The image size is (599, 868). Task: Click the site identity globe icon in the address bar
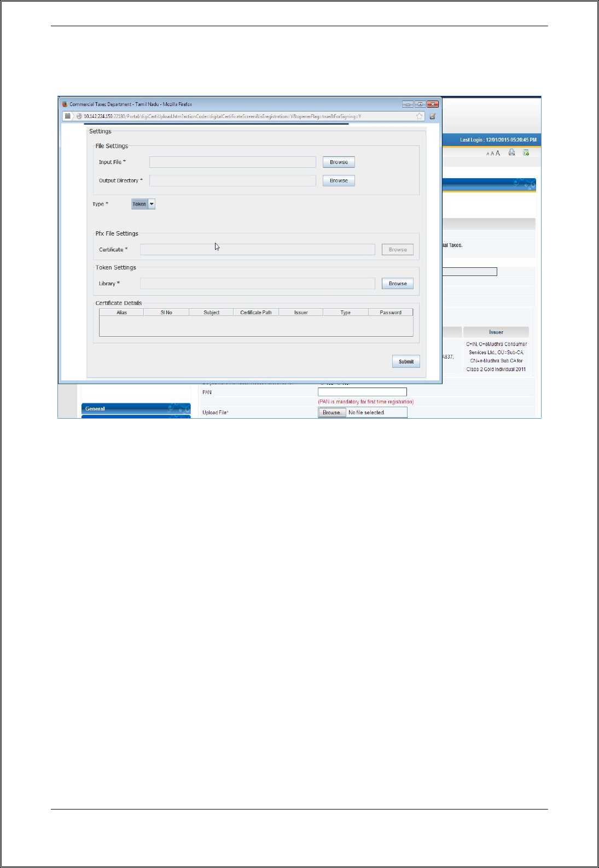(79, 116)
